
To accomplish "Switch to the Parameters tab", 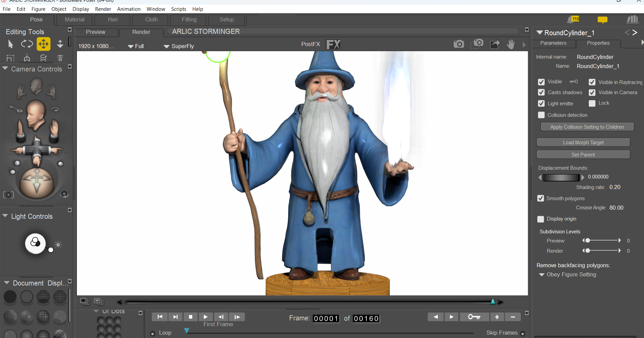I will (x=553, y=43).
